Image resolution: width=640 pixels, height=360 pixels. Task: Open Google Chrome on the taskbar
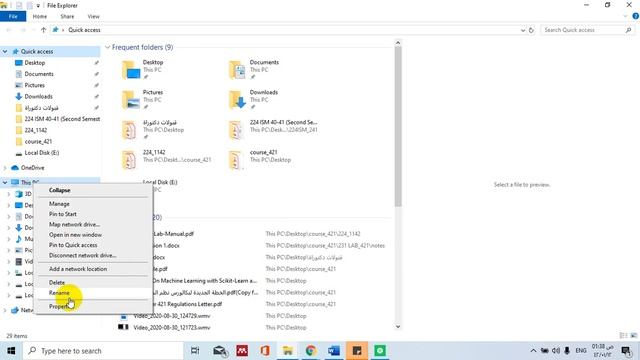click(311, 351)
